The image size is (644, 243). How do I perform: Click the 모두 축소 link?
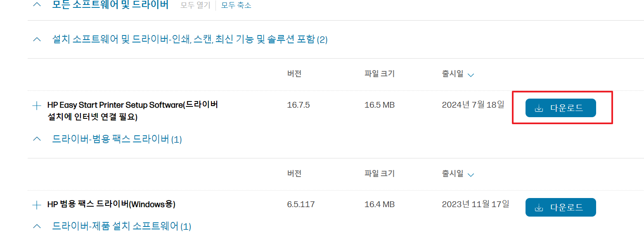236,5
